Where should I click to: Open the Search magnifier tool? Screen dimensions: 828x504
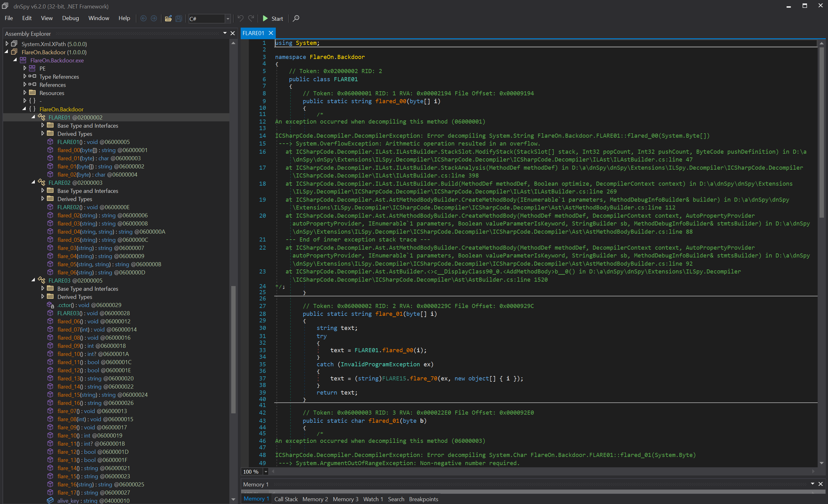tap(296, 19)
